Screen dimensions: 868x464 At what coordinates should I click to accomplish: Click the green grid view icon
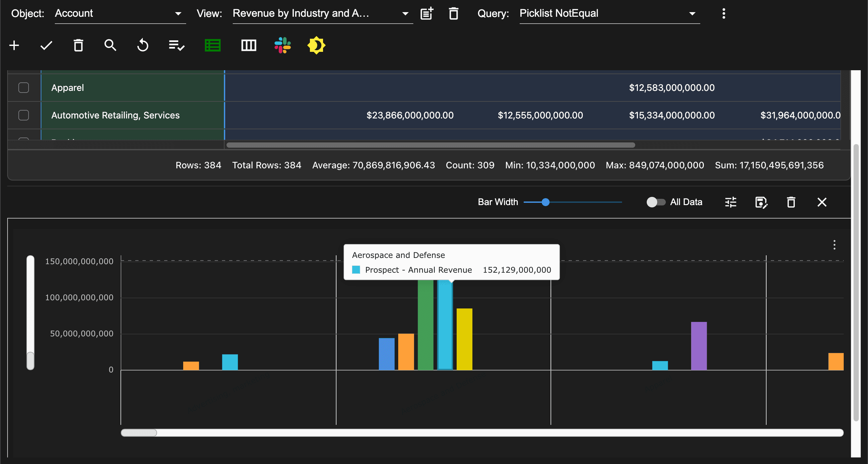pyautogui.click(x=213, y=45)
